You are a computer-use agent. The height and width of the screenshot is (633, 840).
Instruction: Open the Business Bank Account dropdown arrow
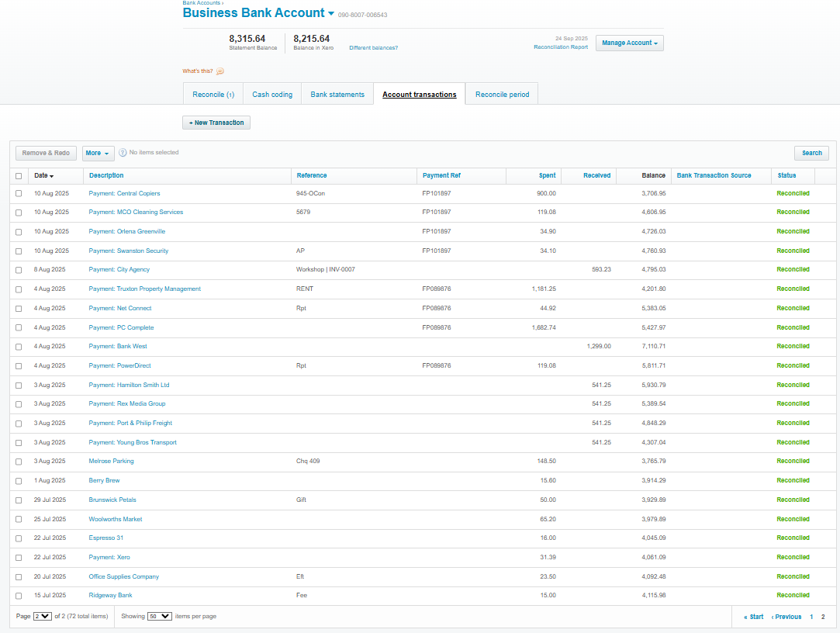tap(331, 13)
